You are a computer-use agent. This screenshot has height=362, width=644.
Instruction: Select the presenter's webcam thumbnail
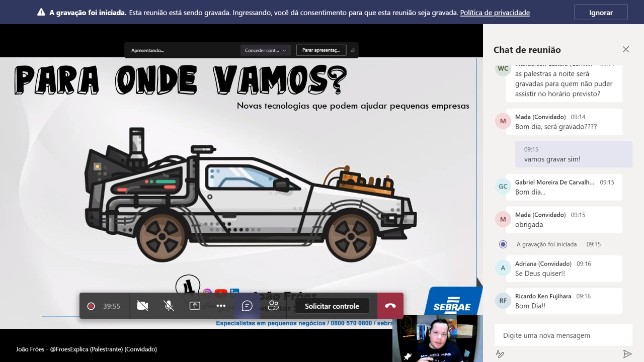point(437,338)
